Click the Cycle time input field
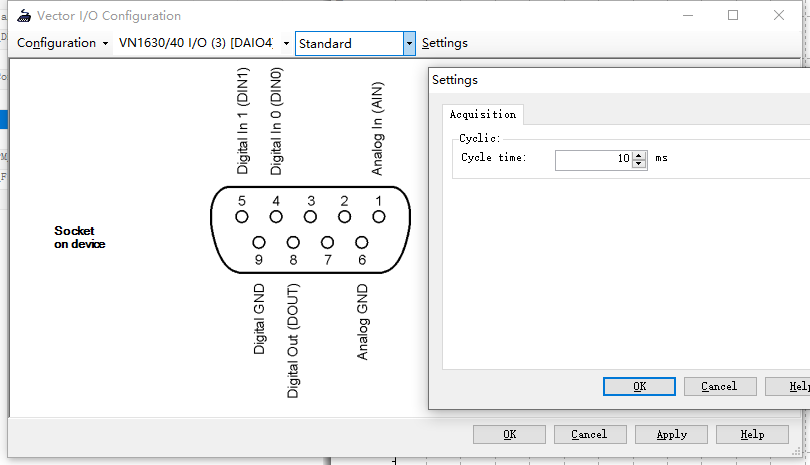This screenshot has width=810, height=465. click(594, 160)
